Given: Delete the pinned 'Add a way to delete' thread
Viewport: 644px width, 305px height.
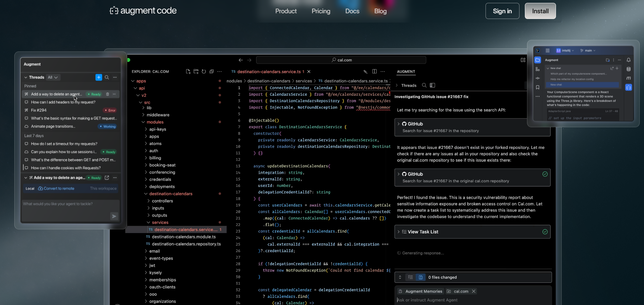Looking at the screenshot, I should pyautogui.click(x=107, y=94).
